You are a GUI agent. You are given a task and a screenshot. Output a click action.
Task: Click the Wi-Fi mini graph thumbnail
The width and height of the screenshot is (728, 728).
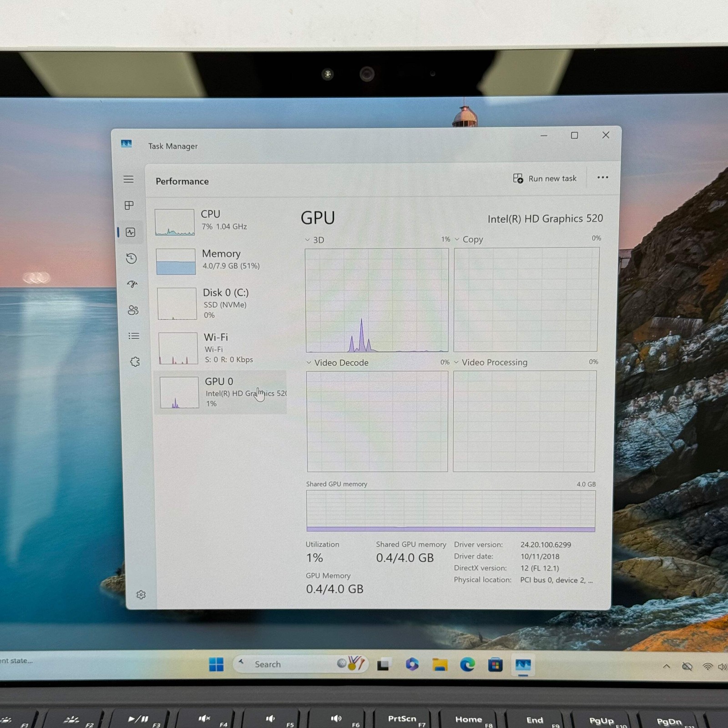(x=178, y=349)
